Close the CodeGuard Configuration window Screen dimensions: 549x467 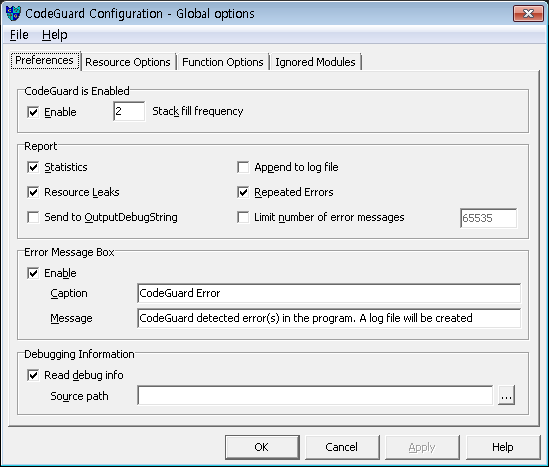(528, 14)
